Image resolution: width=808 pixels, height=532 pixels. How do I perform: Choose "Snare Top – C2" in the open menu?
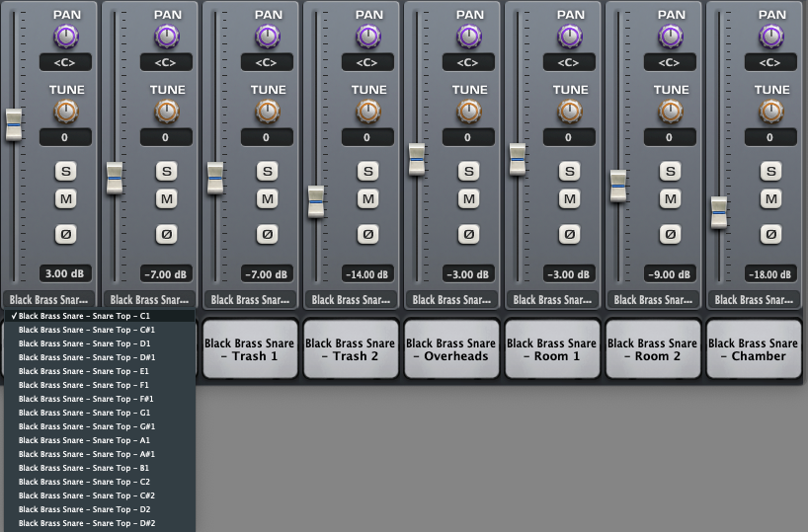(85, 482)
